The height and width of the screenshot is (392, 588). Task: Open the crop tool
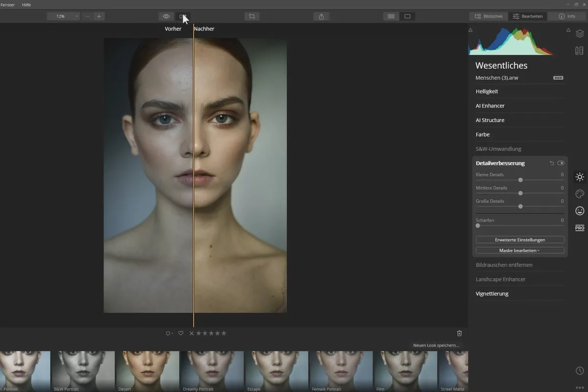tap(252, 16)
